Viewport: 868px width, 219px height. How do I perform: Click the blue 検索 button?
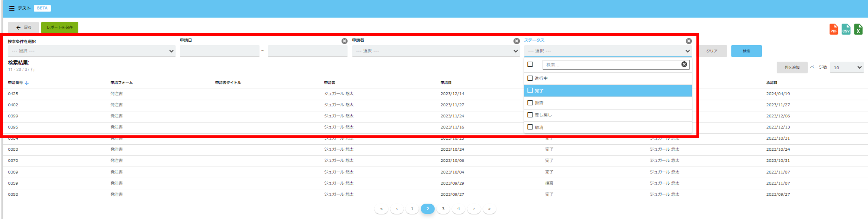tap(746, 51)
